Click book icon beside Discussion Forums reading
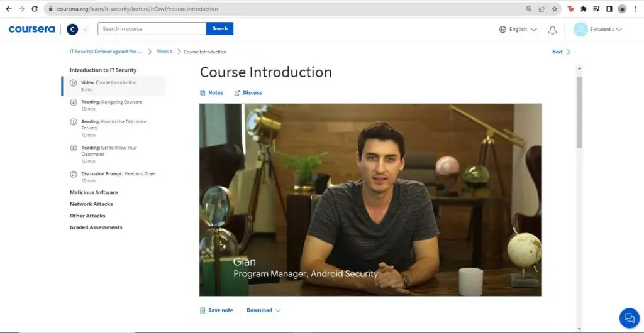The image size is (644, 333). [x=73, y=122]
